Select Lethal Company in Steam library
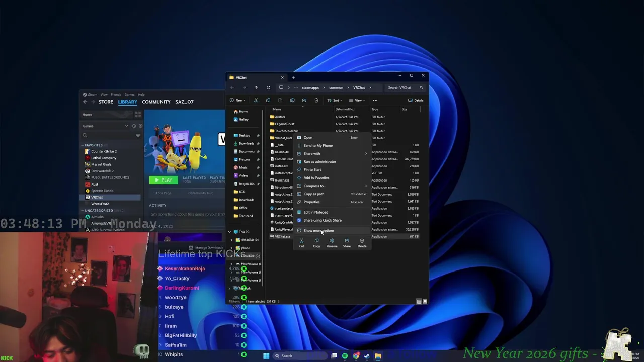The width and height of the screenshot is (644, 362). (103, 158)
